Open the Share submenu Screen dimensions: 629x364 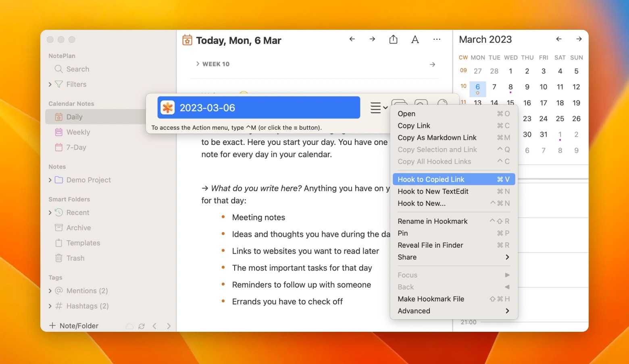[x=454, y=257]
